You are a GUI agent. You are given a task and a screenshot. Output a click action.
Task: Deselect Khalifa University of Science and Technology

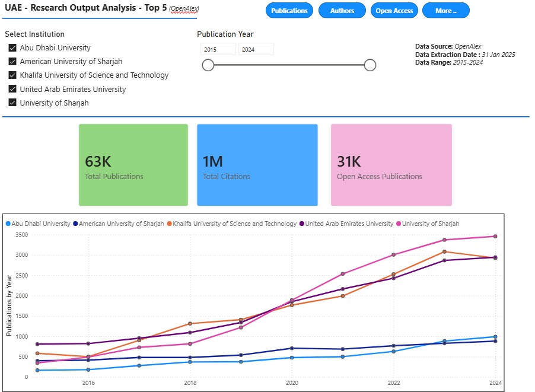12,75
